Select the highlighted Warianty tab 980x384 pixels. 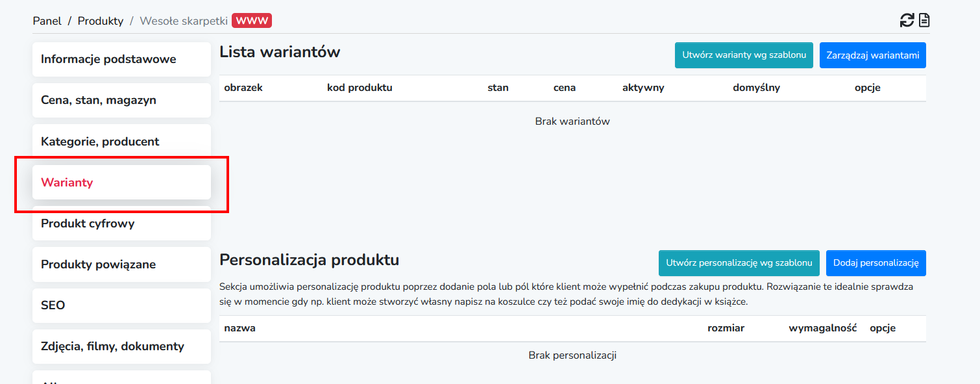coord(121,182)
